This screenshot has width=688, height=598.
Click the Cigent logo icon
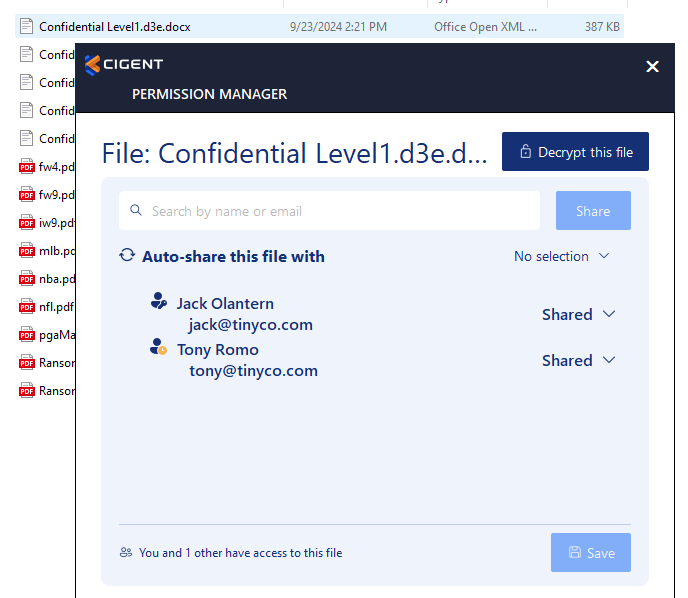tap(93, 65)
